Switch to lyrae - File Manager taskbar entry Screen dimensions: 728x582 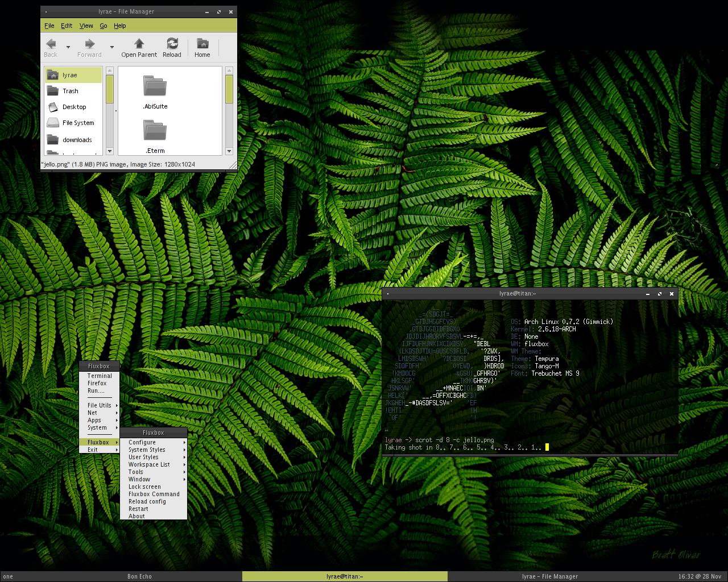pyautogui.click(x=550, y=576)
